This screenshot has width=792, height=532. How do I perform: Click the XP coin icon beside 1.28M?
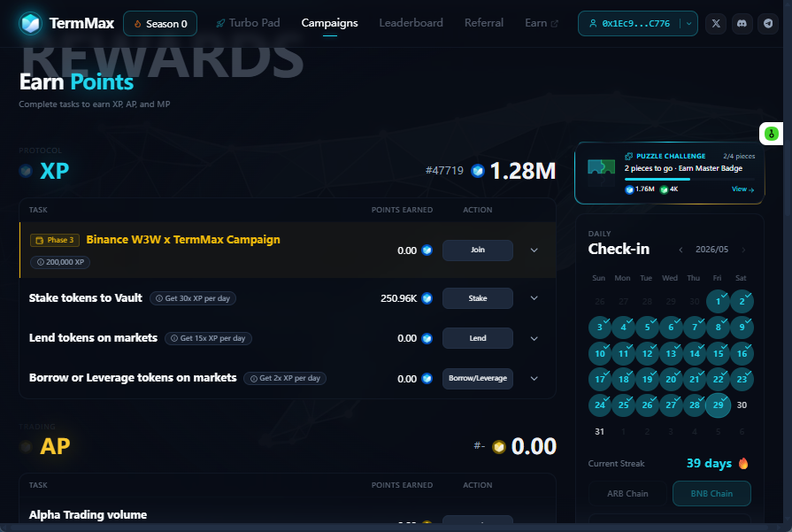pos(478,171)
